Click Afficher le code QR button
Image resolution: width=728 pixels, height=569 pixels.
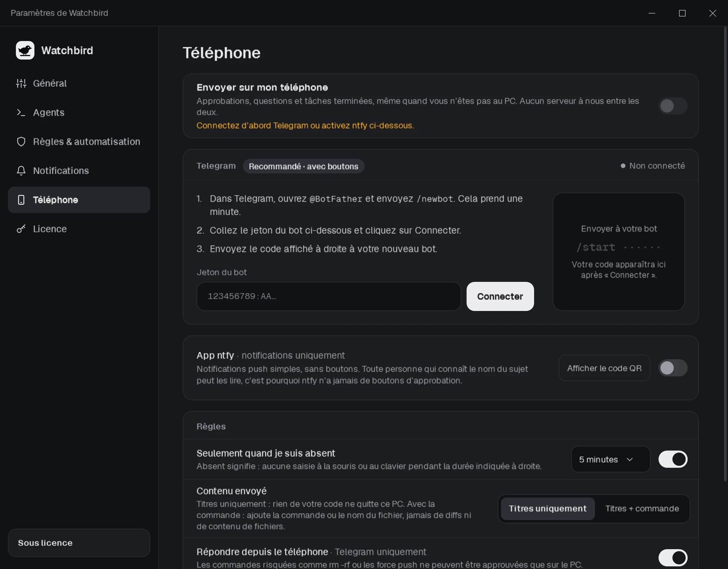pos(604,368)
